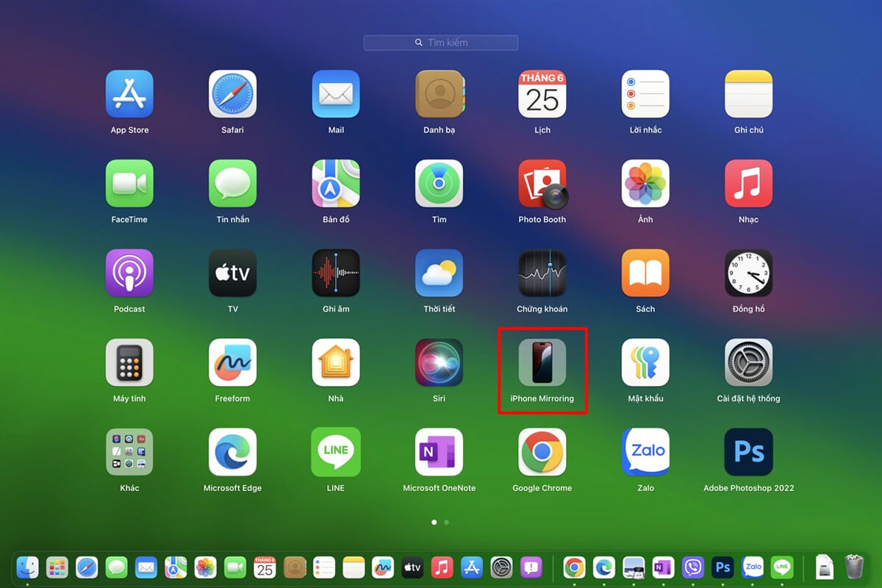The image size is (882, 588).
Task: Open Microsoft OneNote in the Launchpad grid
Action: 439,452
